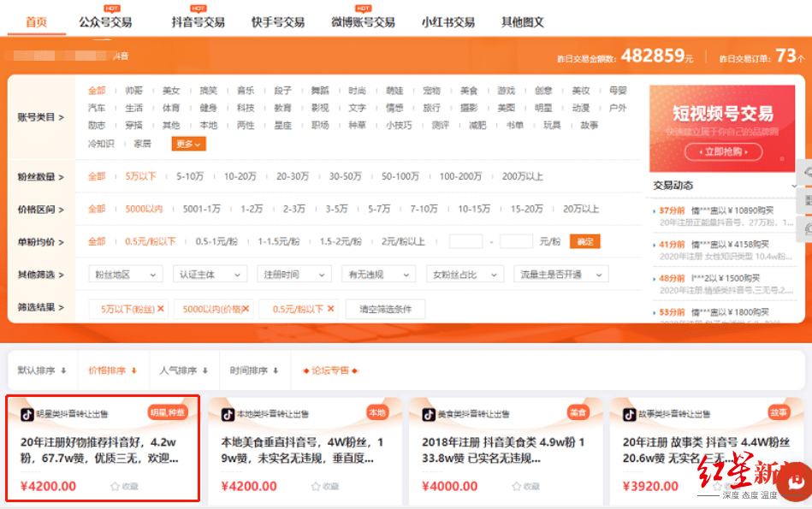Image resolution: width=812 pixels, height=509 pixels.
Task: Click the minimum price input in 单粉均价
Action: (465, 241)
